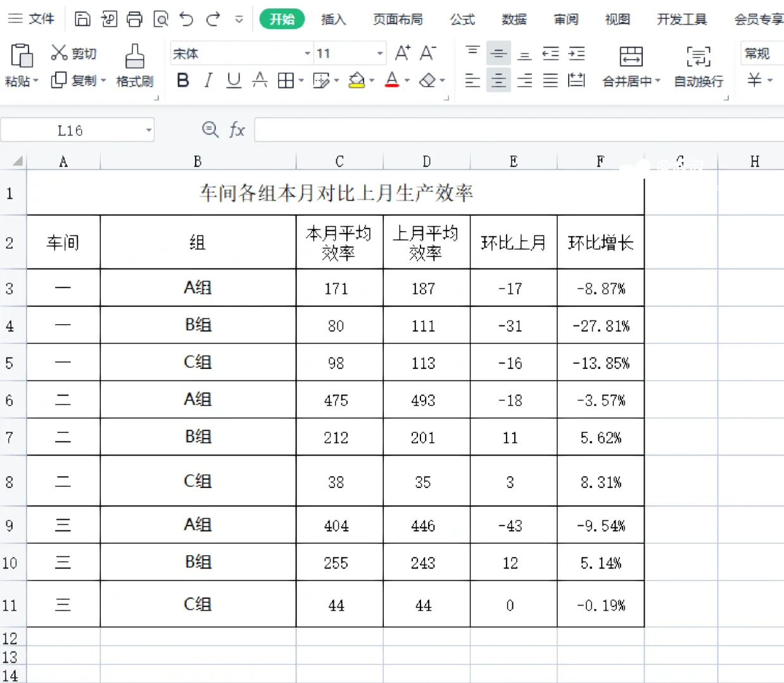Click the Print icon
The width and height of the screenshot is (784, 683).
135,19
